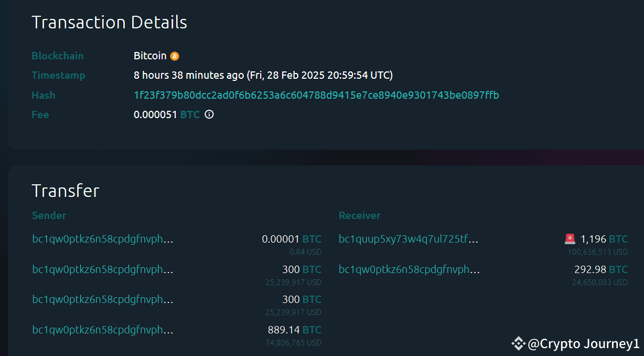This screenshot has height=356, width=644.
Task: Click the BTC label beside the fee amount
Action: [x=190, y=114]
